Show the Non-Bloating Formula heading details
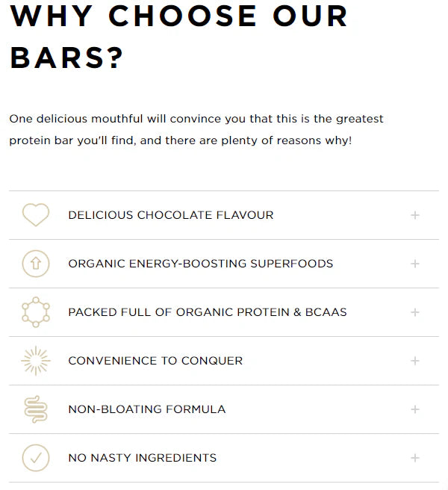Screen dimensions: 448x490 pyautogui.click(x=147, y=409)
